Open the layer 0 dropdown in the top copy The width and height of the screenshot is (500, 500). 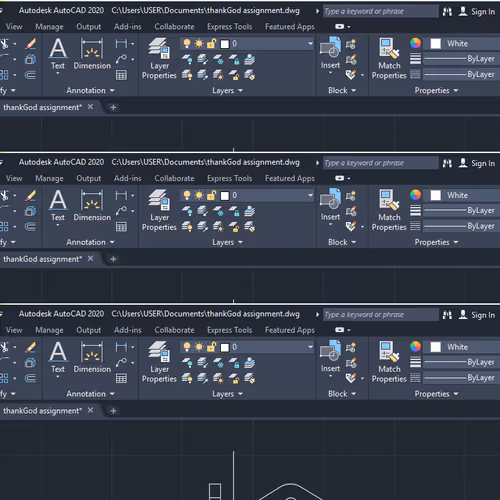point(310,44)
